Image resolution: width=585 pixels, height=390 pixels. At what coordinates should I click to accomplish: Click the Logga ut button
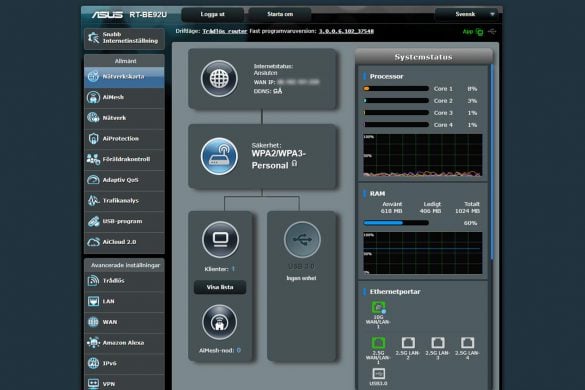pyautogui.click(x=213, y=15)
